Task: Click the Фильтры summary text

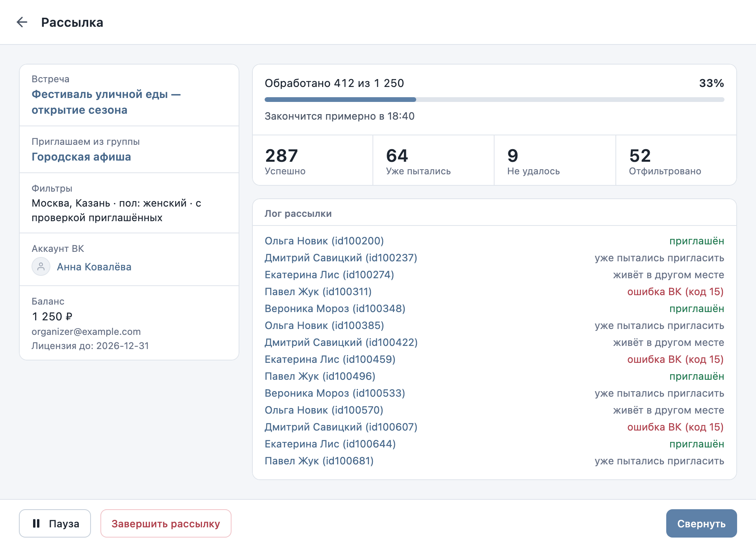Action: pyautogui.click(x=116, y=211)
